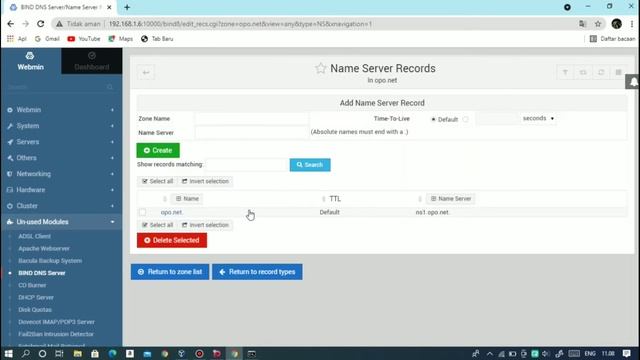This screenshot has width=640, height=360.
Task: Open the filter icon in module header
Action: point(565,72)
